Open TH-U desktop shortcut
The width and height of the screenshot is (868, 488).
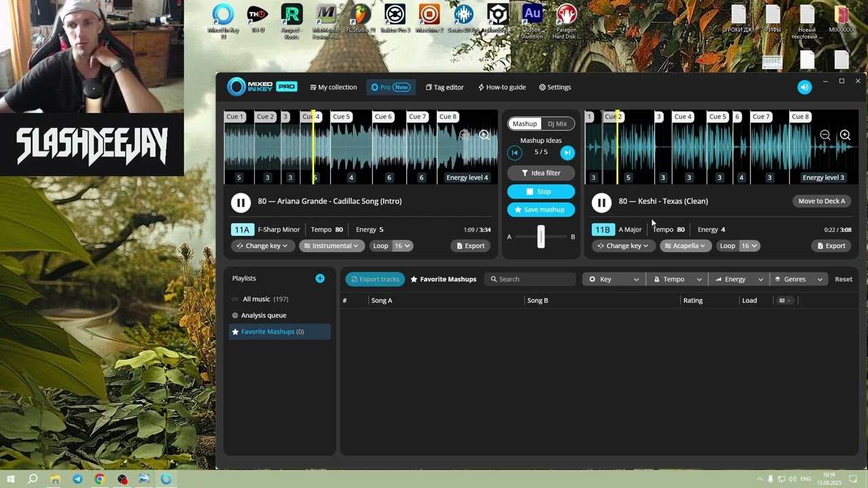(258, 19)
